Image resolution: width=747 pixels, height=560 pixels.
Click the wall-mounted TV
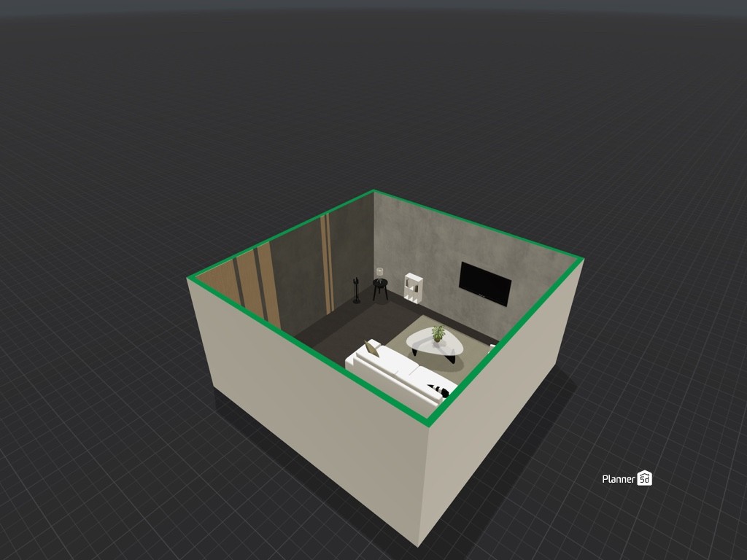[485, 284]
